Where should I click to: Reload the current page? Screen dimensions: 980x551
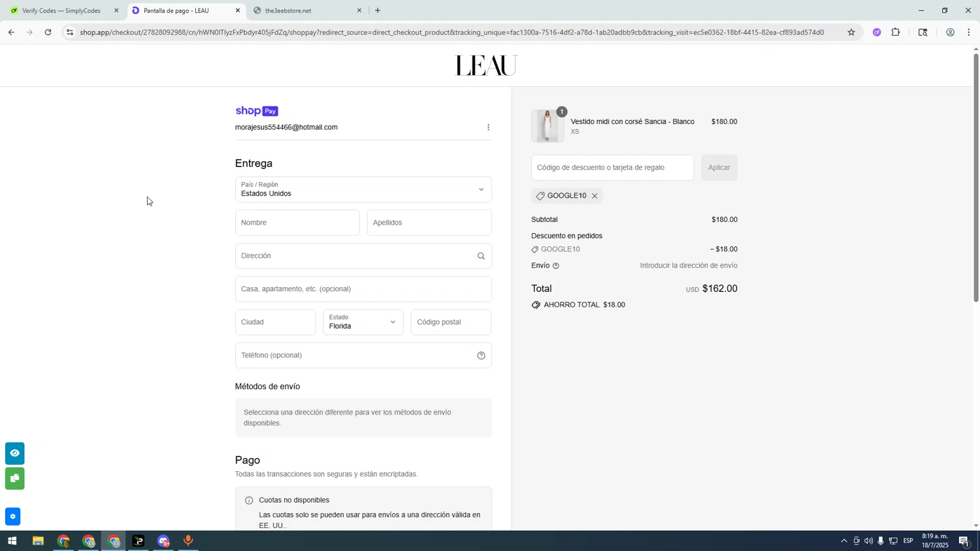(x=48, y=32)
